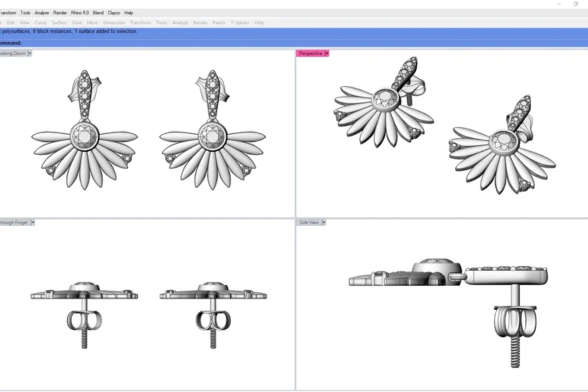Open the Clayoo menu
This screenshot has width=588, height=392.
[x=114, y=12]
